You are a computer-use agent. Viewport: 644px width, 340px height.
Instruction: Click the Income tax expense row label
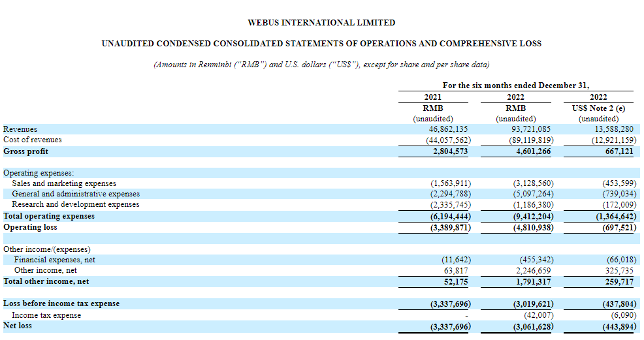click(47, 315)
